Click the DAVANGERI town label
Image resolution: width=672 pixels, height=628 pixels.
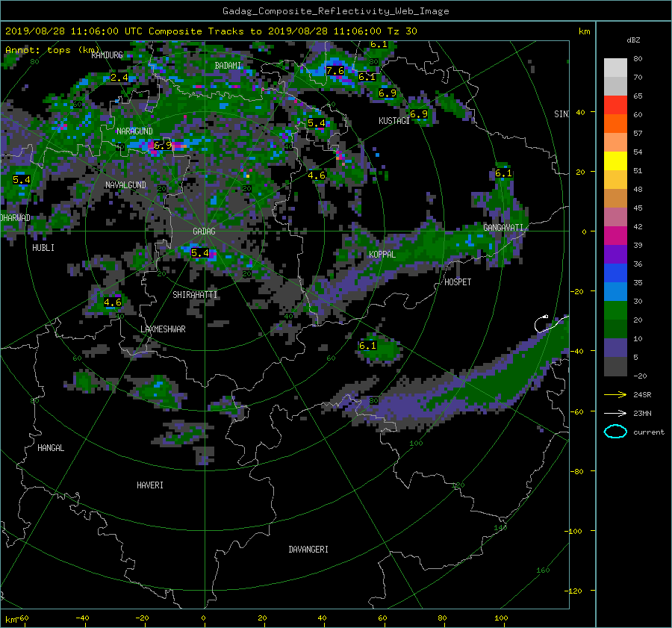point(308,550)
